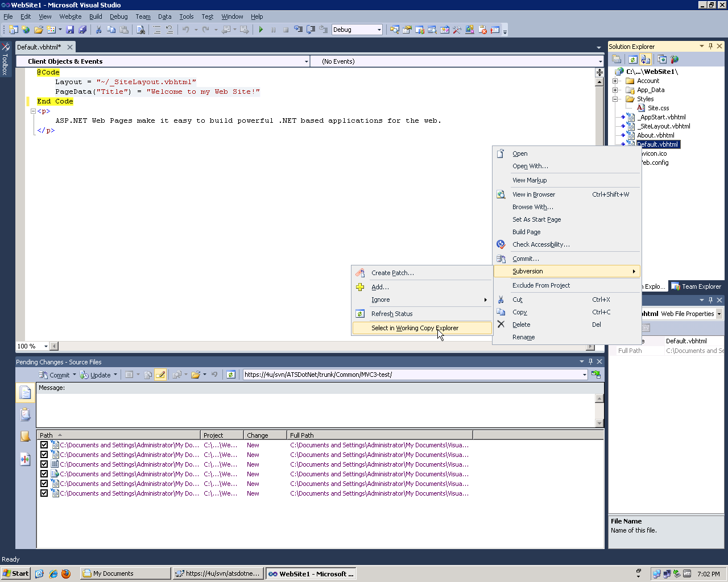Uncheck the sixth pending change file checkbox

coord(44,493)
